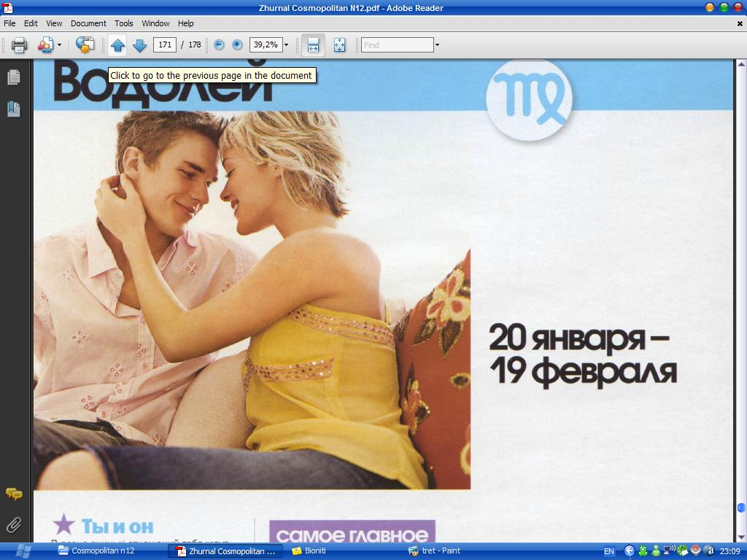Close the document with menu bar X
The image size is (747, 560).
coord(740,23)
